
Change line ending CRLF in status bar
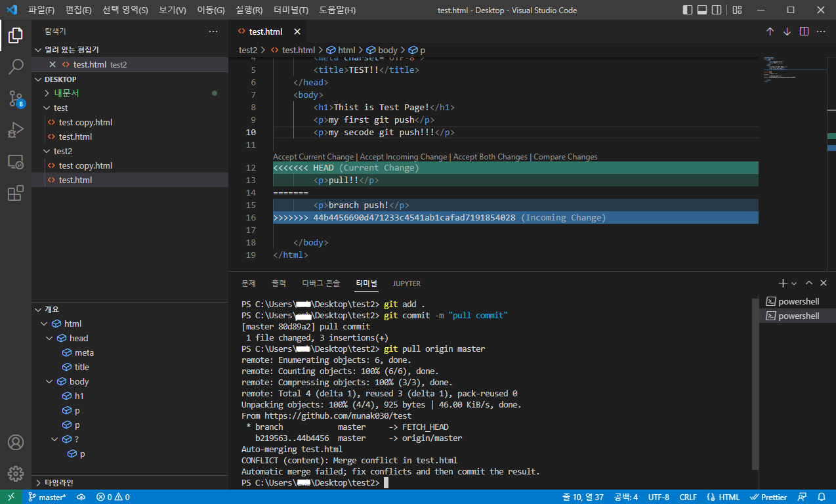tap(688, 497)
